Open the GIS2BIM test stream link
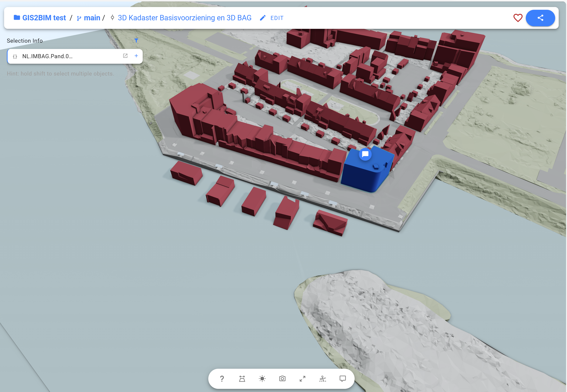 coord(44,18)
